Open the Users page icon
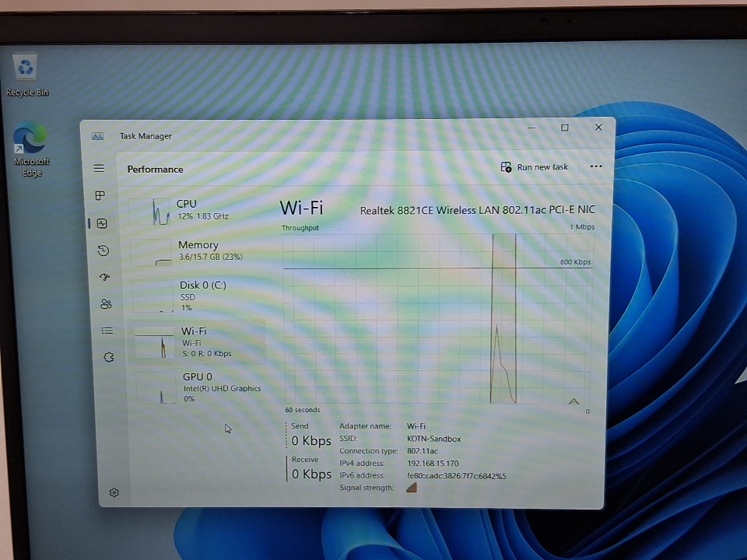Viewport: 747px width, 560px height. (x=106, y=304)
